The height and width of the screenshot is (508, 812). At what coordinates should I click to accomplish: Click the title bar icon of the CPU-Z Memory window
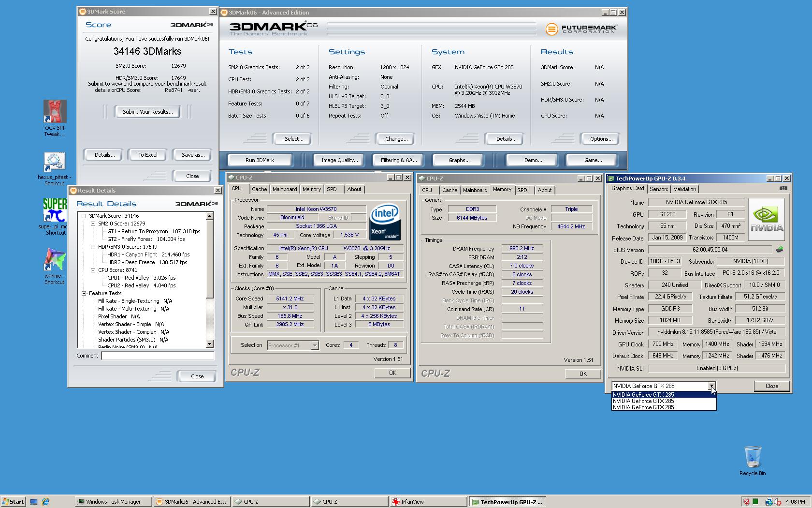coord(422,179)
